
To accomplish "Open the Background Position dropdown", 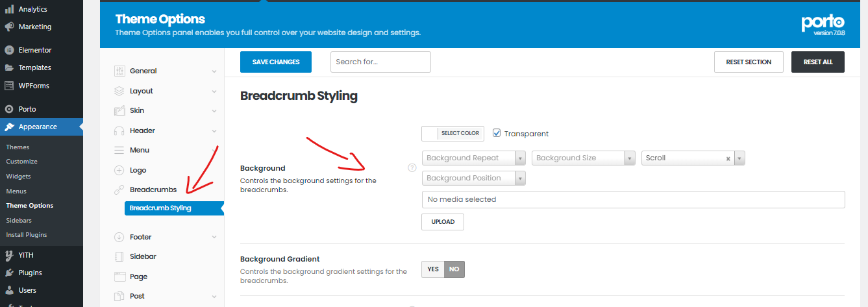I will (473, 178).
